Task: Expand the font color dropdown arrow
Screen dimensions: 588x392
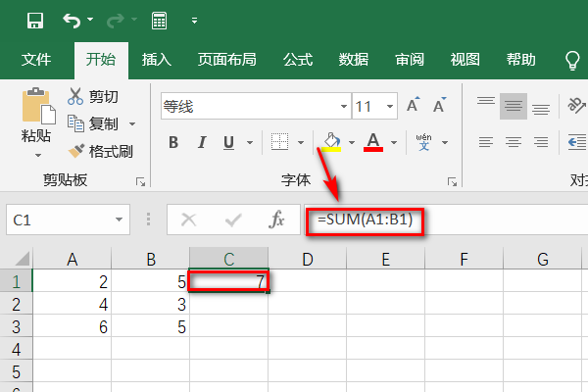Action: 394,142
